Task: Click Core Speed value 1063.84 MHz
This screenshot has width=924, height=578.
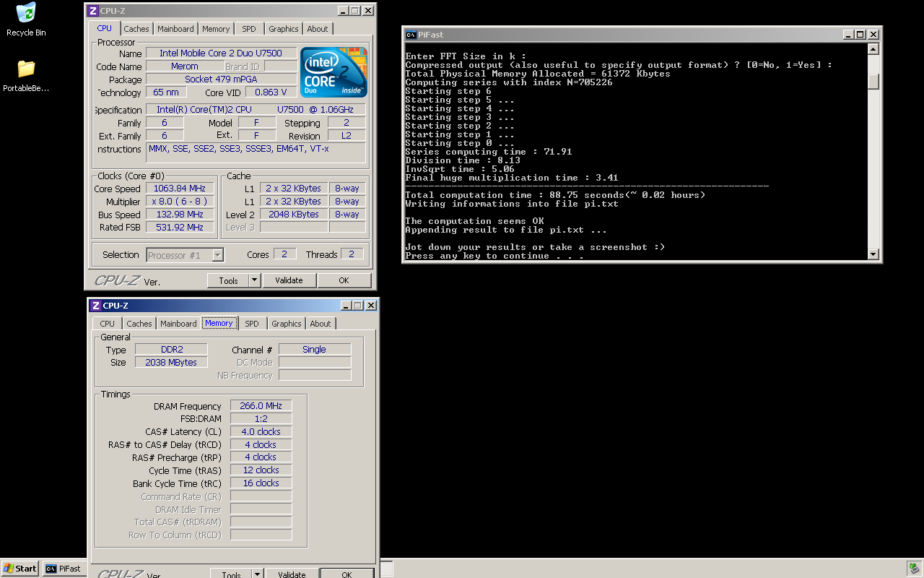Action: pos(180,189)
